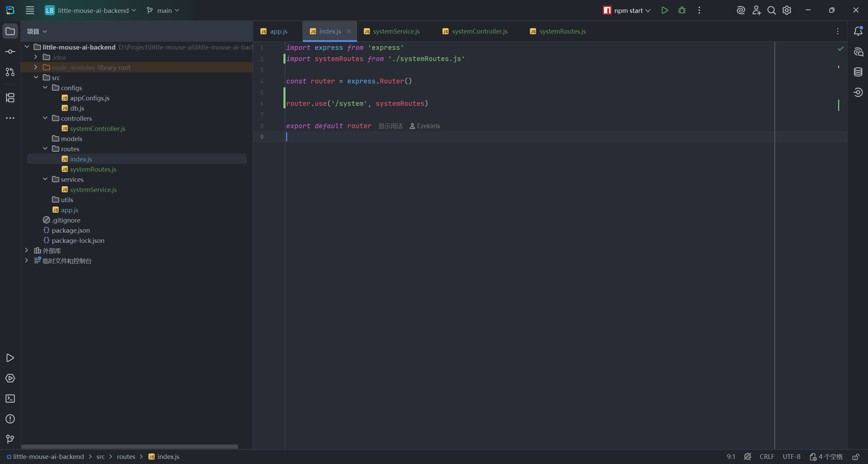Toggle the Project tool window
868x464 pixels.
point(10,31)
